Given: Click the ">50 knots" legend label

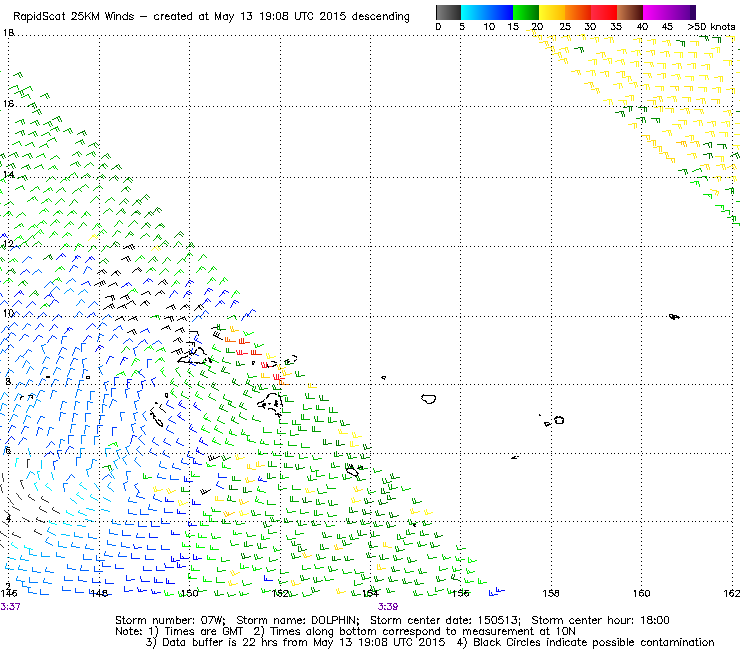Looking at the screenshot, I should click(x=711, y=27).
